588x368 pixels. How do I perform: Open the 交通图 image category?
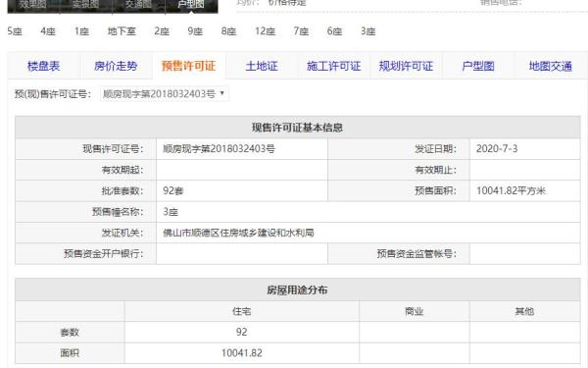[x=138, y=5]
